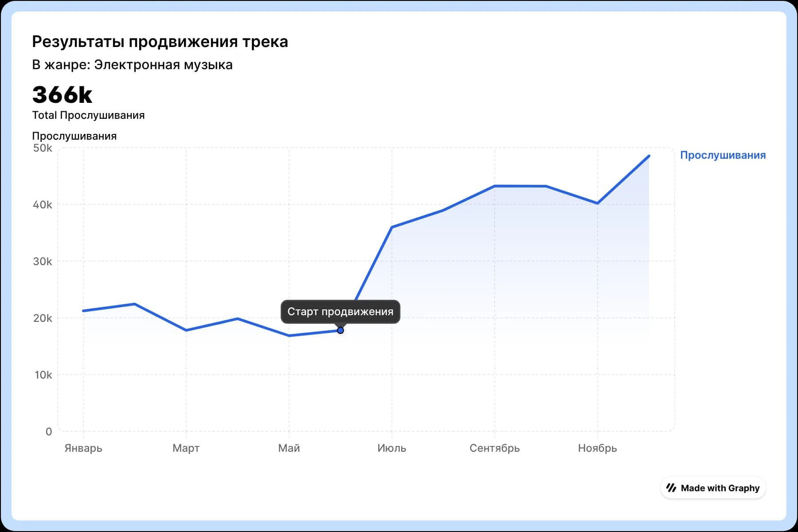Click subtitle 'В жанре: Электронная музыка'
This screenshot has height=532, width=798.
point(132,65)
